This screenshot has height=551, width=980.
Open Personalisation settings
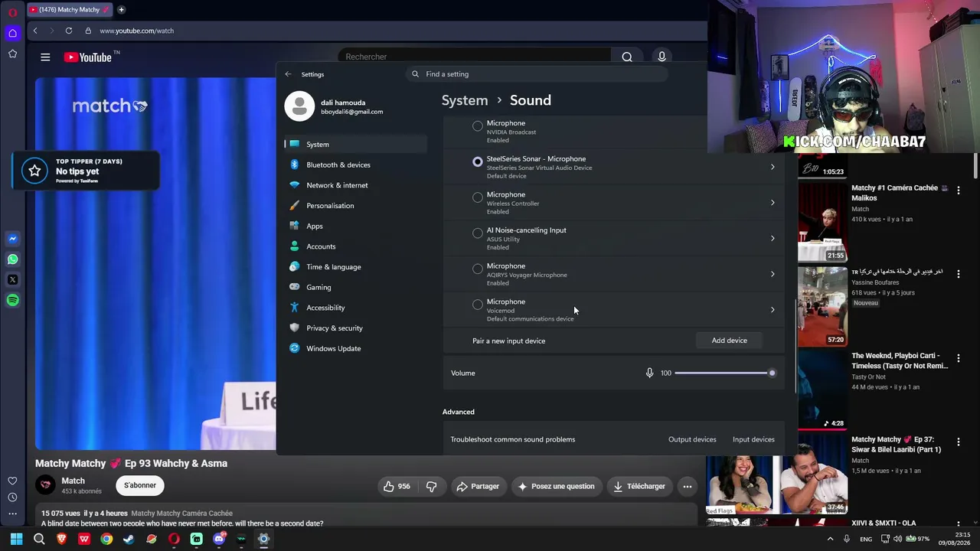pos(355,205)
